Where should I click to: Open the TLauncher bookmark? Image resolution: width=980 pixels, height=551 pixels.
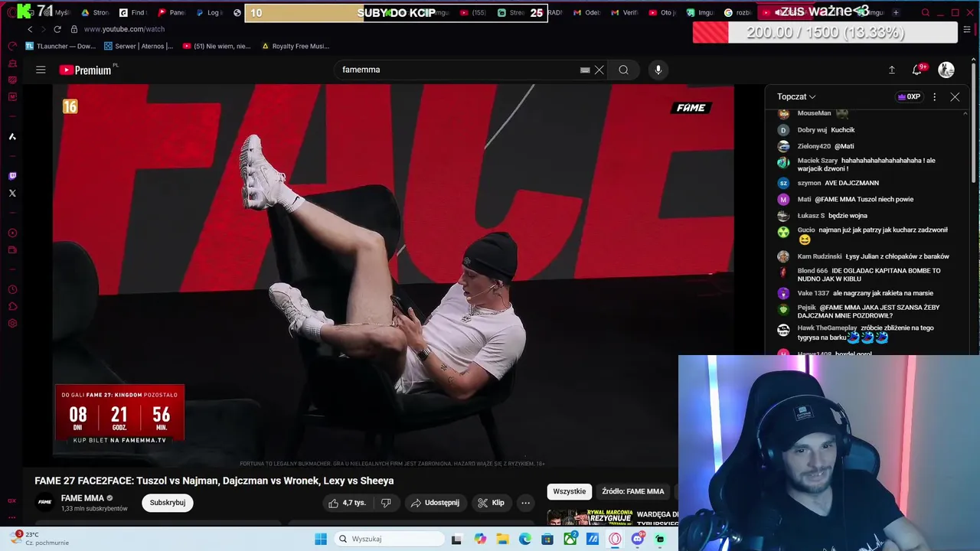[60, 46]
